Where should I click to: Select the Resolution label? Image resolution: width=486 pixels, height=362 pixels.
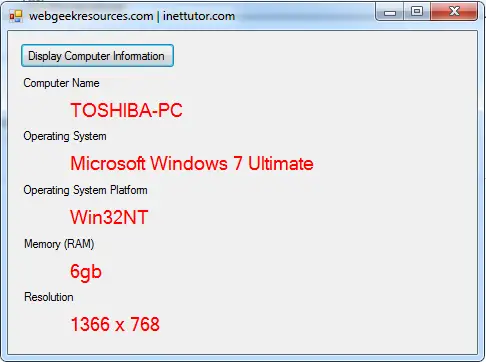coord(49,297)
